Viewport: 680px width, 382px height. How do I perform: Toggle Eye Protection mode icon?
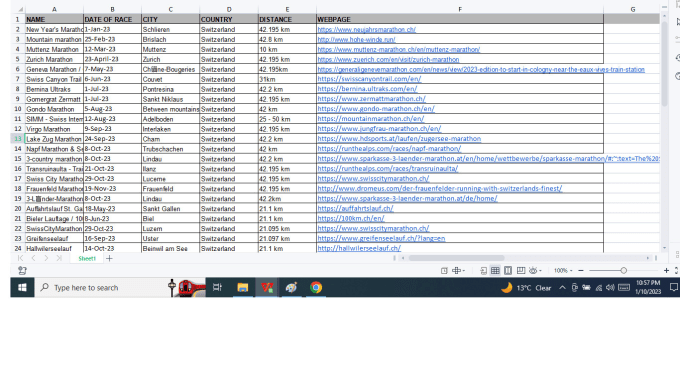click(533, 271)
